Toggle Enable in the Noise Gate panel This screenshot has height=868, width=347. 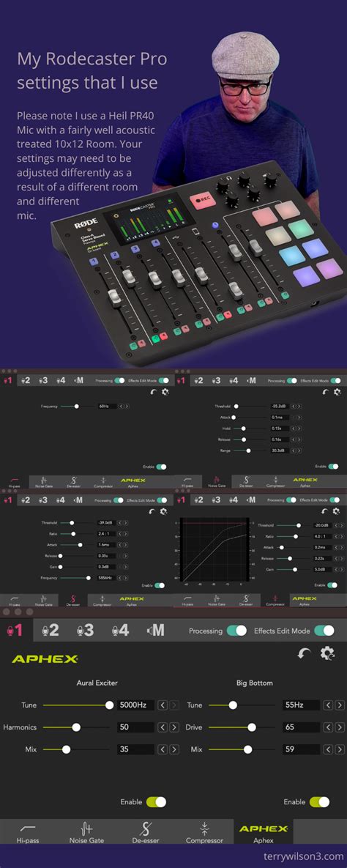pyautogui.click(x=334, y=467)
